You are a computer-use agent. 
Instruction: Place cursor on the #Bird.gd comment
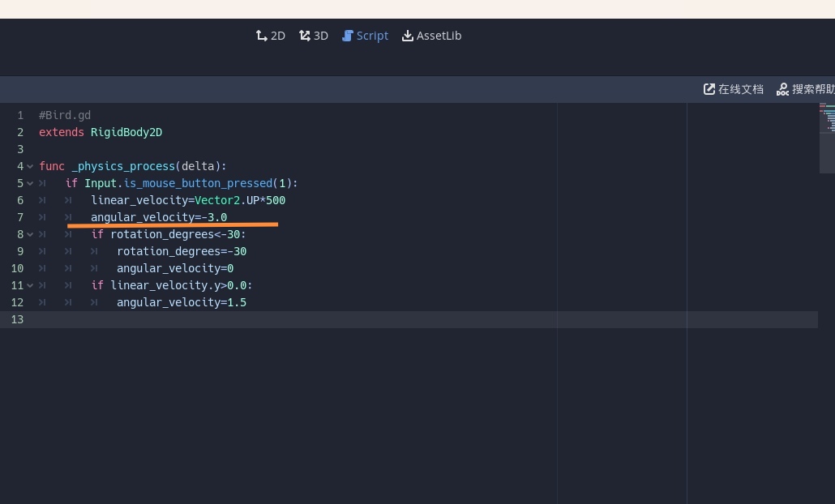pos(65,116)
